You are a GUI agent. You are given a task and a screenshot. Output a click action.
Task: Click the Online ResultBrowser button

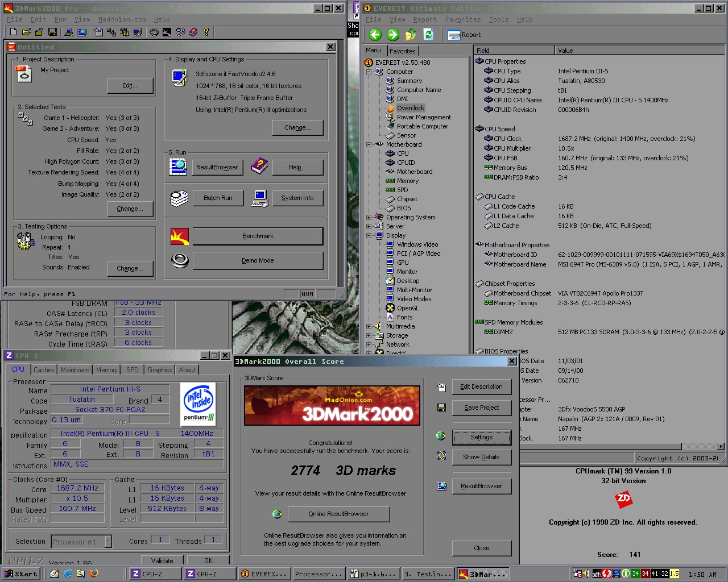click(x=338, y=514)
